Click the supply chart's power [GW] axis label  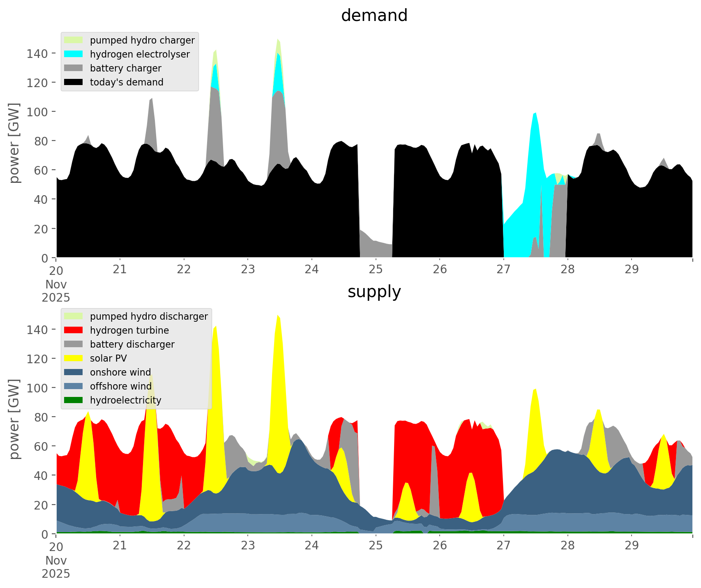(x=14, y=419)
